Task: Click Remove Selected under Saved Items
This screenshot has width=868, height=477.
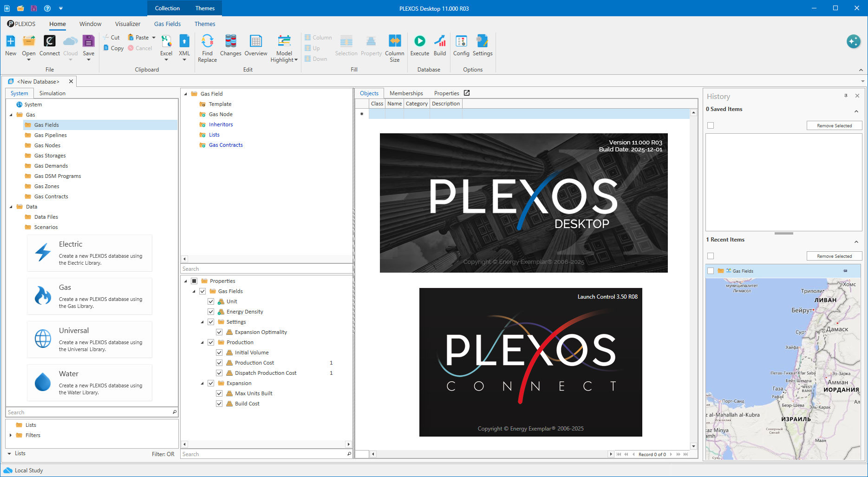Action: click(x=834, y=125)
